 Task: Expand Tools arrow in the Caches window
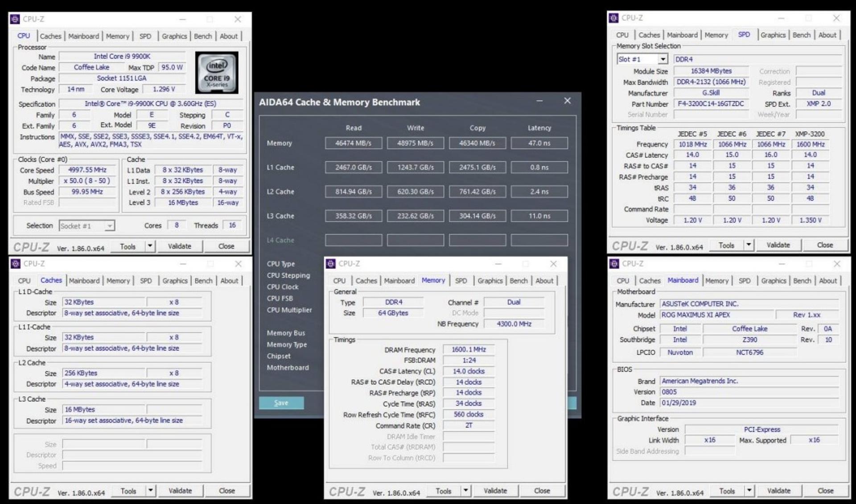tap(151, 491)
